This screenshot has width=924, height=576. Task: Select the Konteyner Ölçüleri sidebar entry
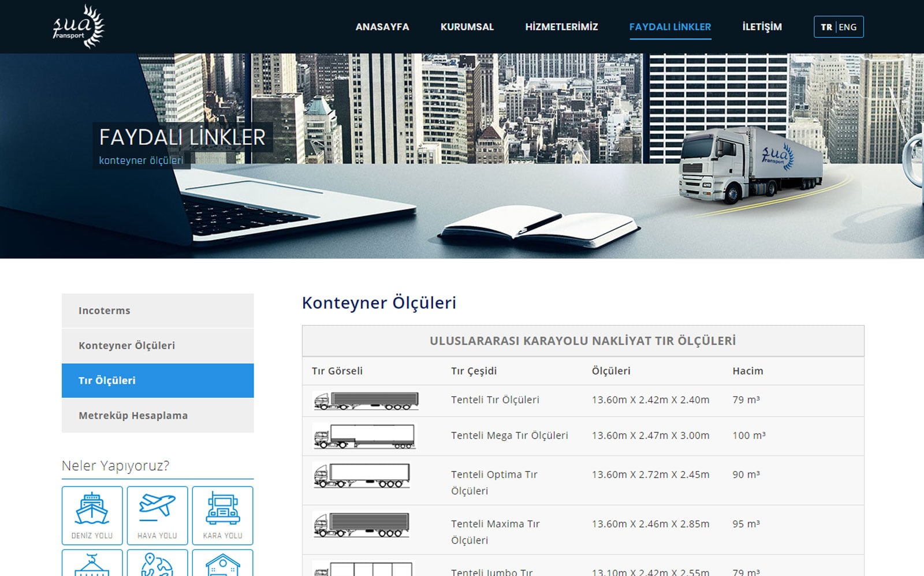click(x=128, y=345)
